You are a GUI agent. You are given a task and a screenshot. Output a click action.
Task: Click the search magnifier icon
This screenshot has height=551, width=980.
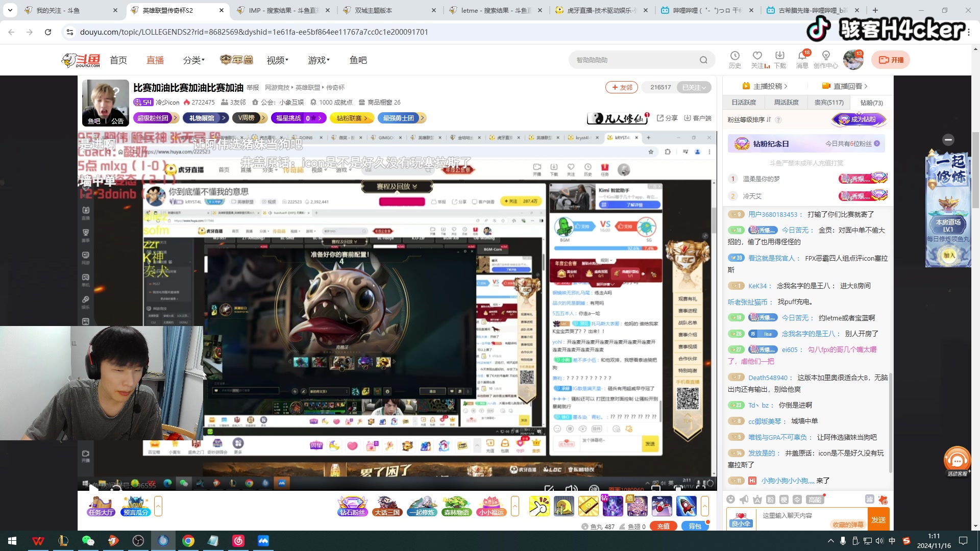(x=703, y=60)
